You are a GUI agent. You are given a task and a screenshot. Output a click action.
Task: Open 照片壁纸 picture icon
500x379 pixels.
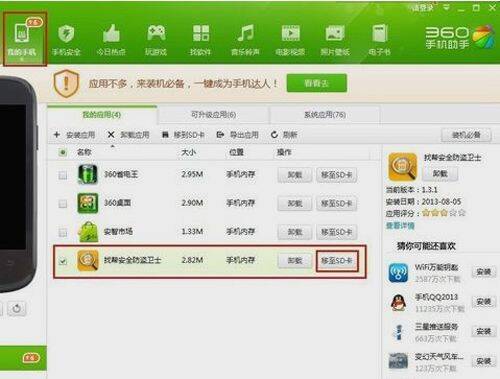coord(335,33)
